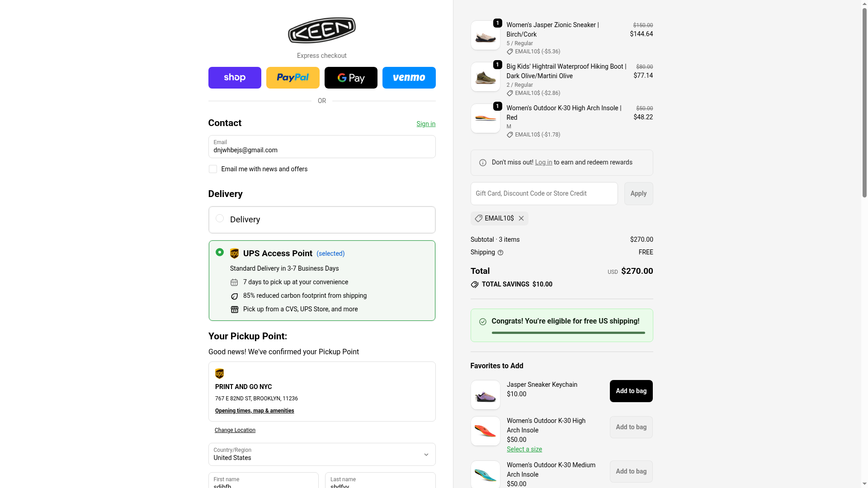Open the Country/Region dropdown

[x=321, y=454]
